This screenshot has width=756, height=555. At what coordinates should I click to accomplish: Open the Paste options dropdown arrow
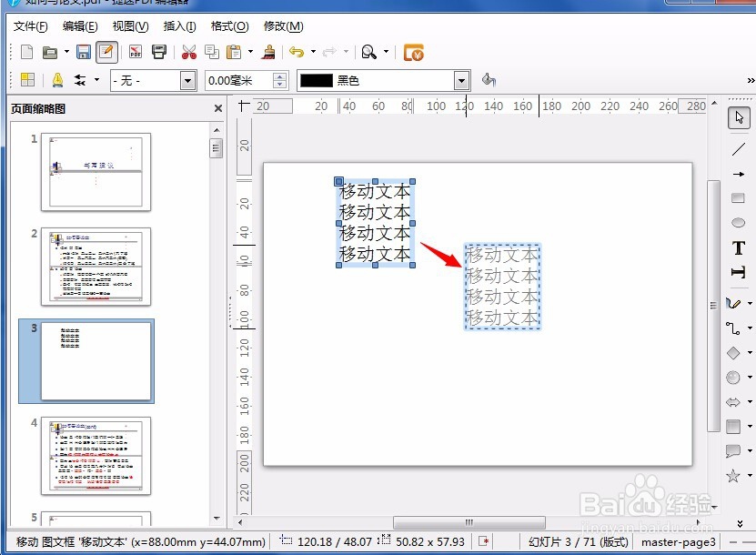pos(250,52)
